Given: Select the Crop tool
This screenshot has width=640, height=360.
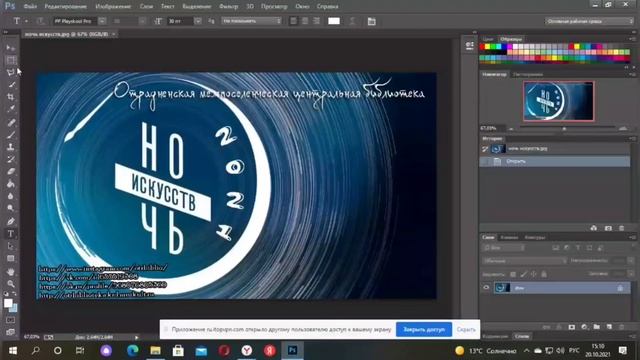Looking at the screenshot, I should [11, 97].
